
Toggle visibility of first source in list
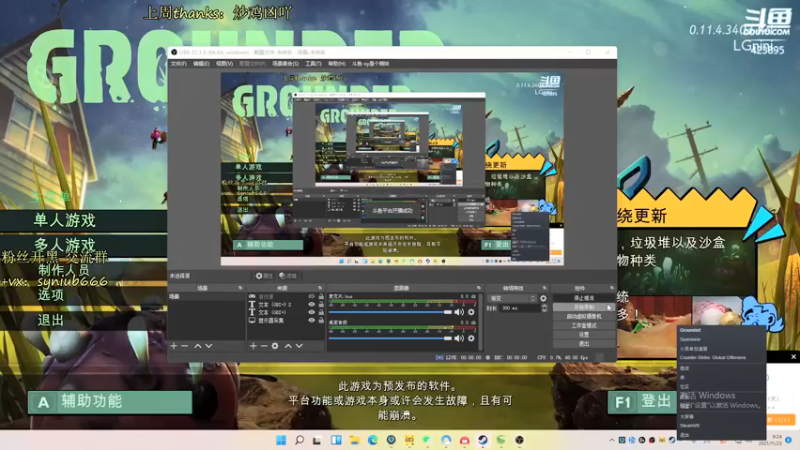pos(311,296)
